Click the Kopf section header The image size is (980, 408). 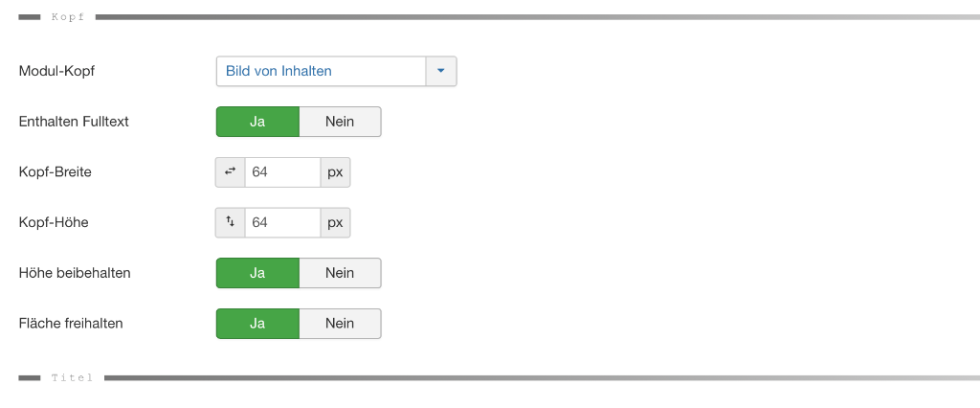(67, 16)
